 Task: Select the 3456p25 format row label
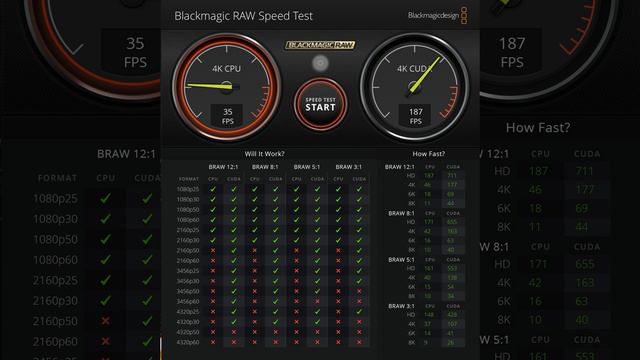pos(188,271)
